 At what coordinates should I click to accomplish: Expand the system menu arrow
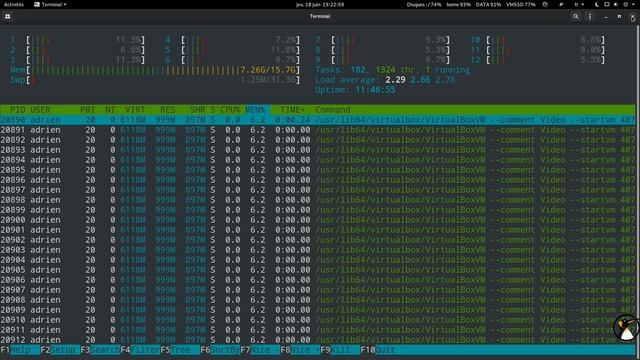634,4
